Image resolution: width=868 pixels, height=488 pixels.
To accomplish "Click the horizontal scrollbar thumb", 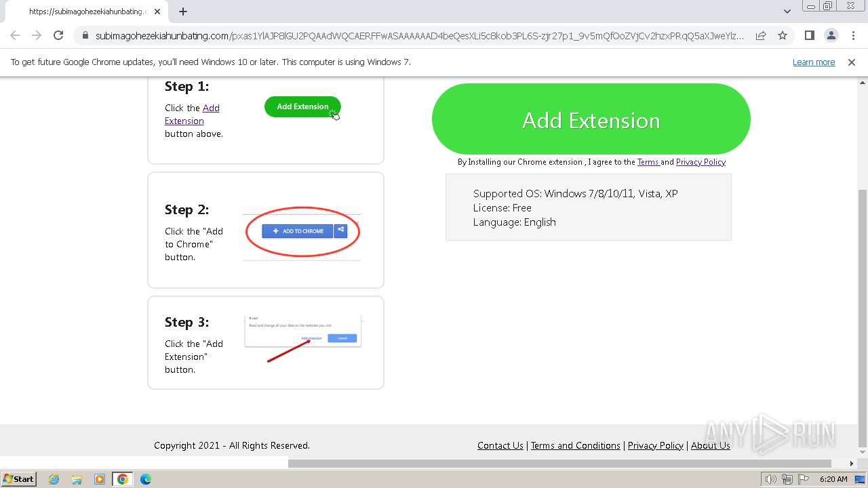I will 559,464.
